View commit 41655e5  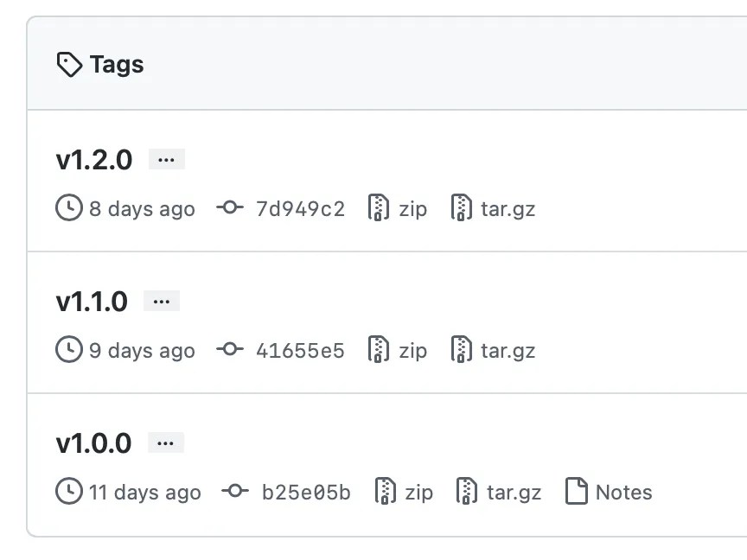(x=303, y=350)
